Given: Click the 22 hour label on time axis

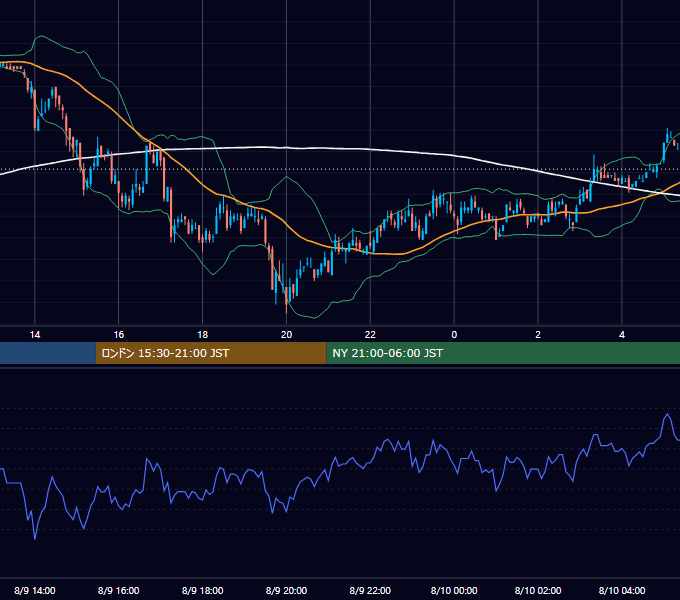Looking at the screenshot, I should point(370,335).
